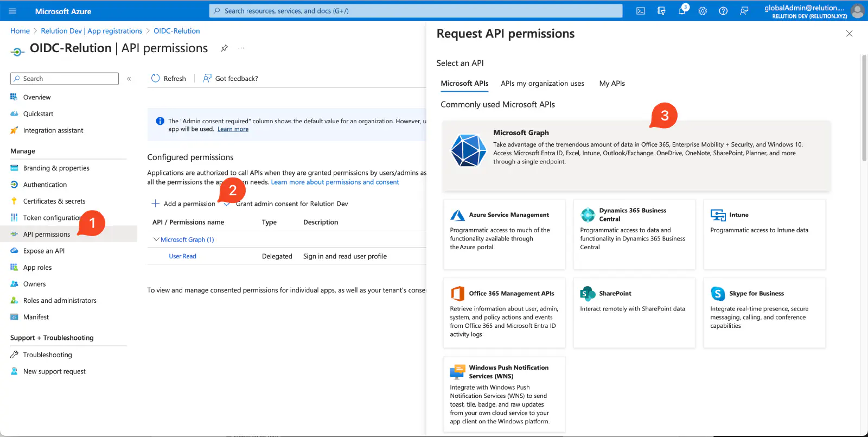Screen dimensions: 868x437
Task: Choose the Windows Push Notification Services card
Action: (x=504, y=394)
